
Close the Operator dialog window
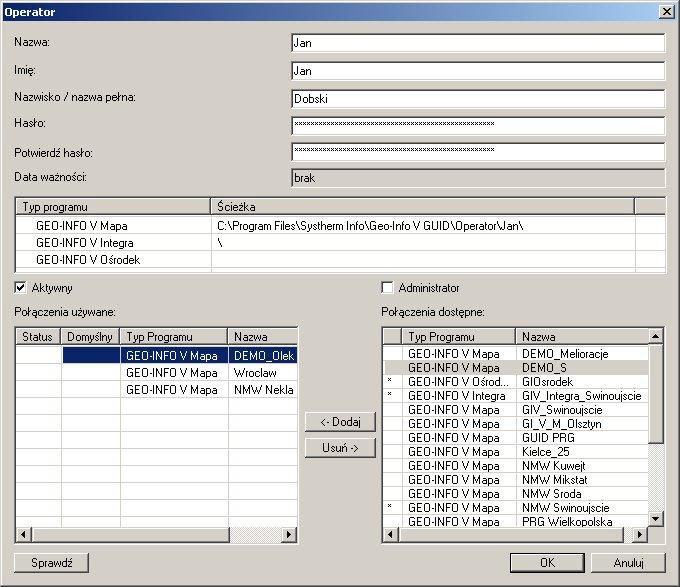(x=667, y=12)
